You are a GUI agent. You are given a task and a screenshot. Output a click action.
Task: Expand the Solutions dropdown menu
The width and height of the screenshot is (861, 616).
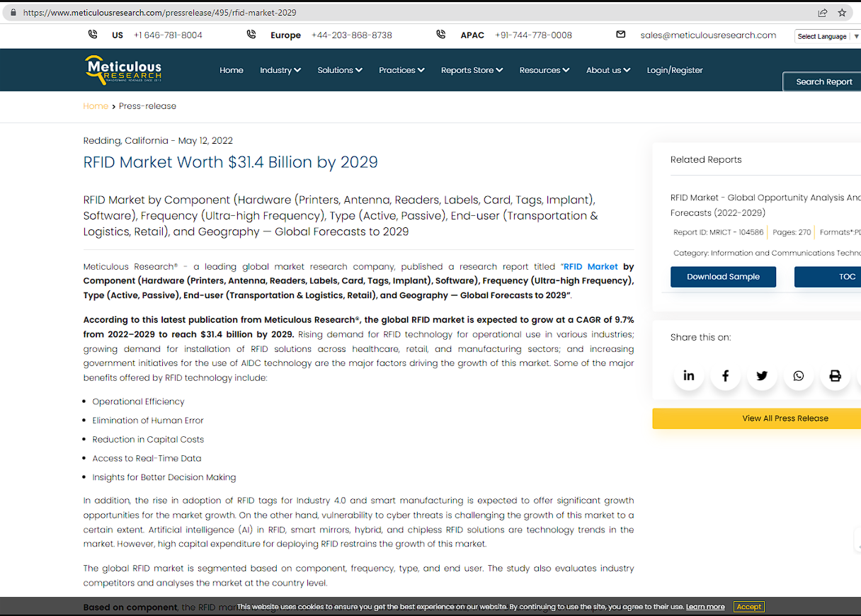click(340, 70)
